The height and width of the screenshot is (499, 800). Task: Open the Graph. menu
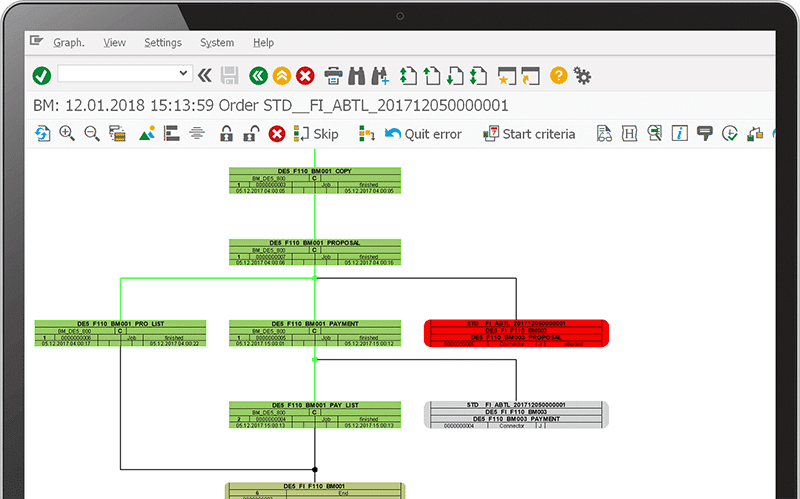pos(69,43)
